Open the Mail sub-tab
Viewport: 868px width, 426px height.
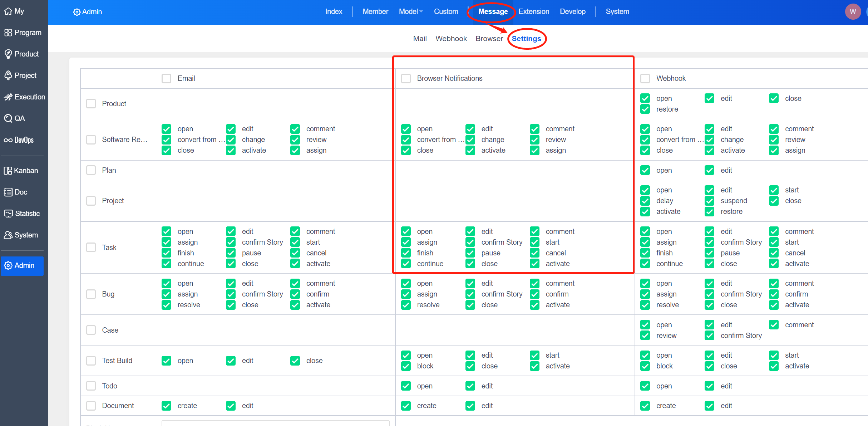pos(420,39)
